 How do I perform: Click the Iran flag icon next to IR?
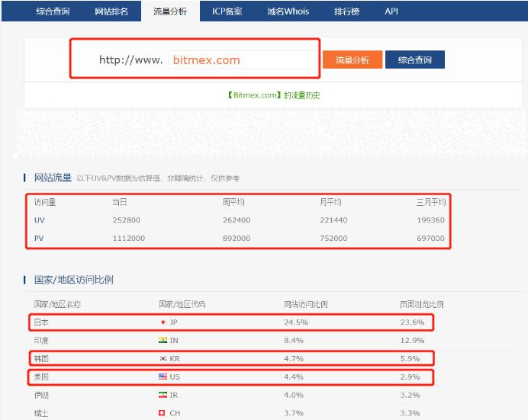163,395
